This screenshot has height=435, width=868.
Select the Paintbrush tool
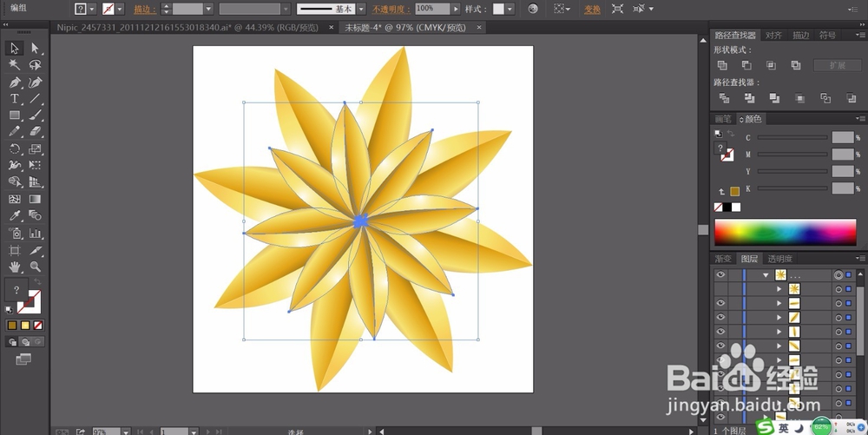point(36,115)
